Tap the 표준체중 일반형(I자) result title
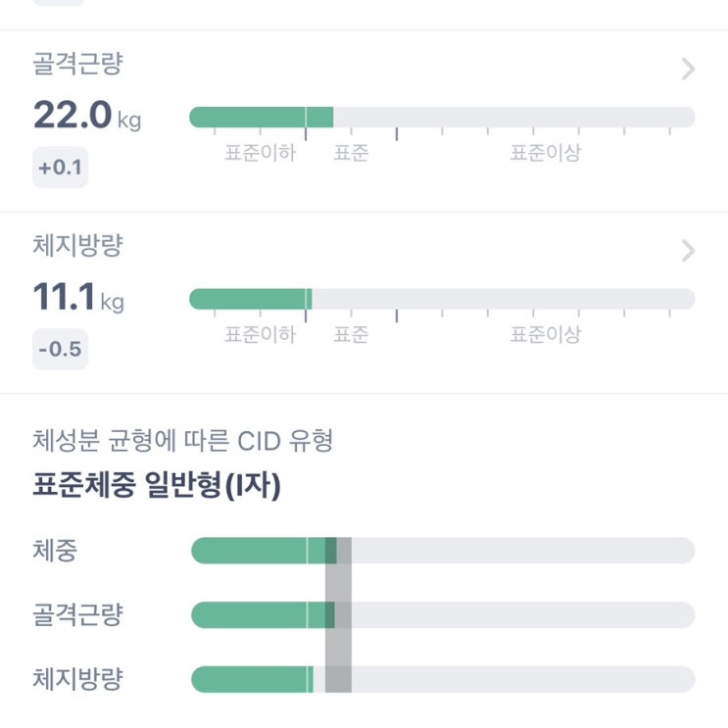Screen dimensions: 728x728 click(157, 486)
